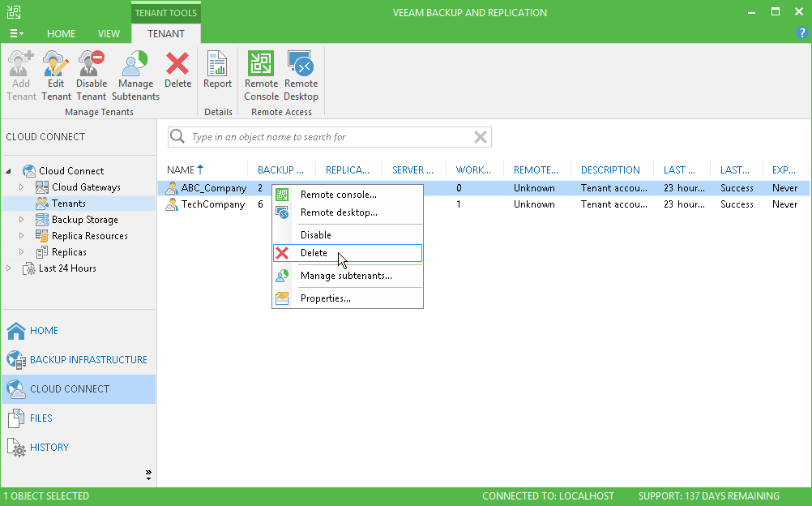
Task: Select Cloud Connect in the tree
Action: click(x=71, y=170)
